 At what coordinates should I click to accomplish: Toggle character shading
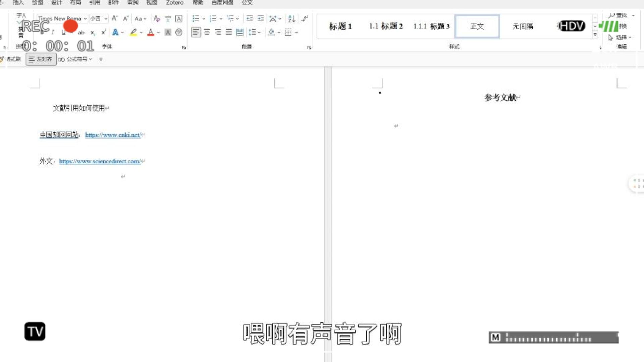click(168, 32)
